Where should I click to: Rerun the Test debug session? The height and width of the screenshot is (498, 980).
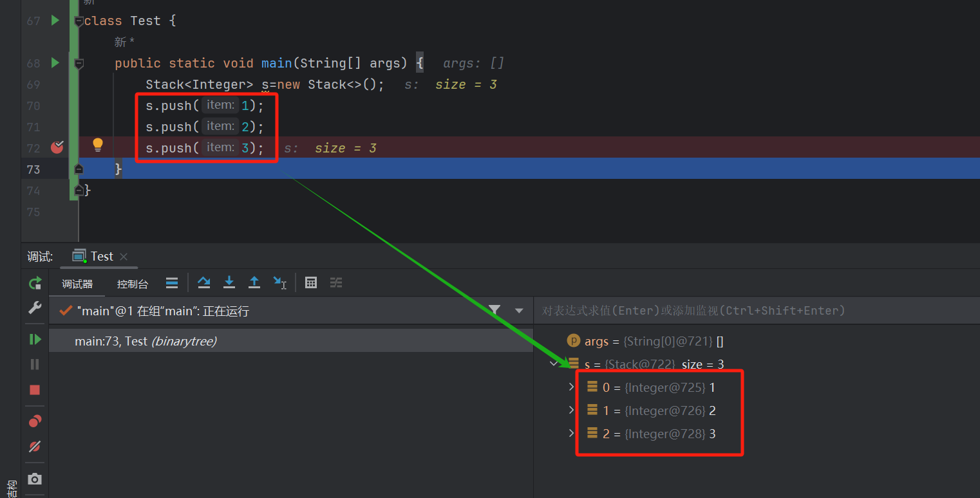[35, 283]
